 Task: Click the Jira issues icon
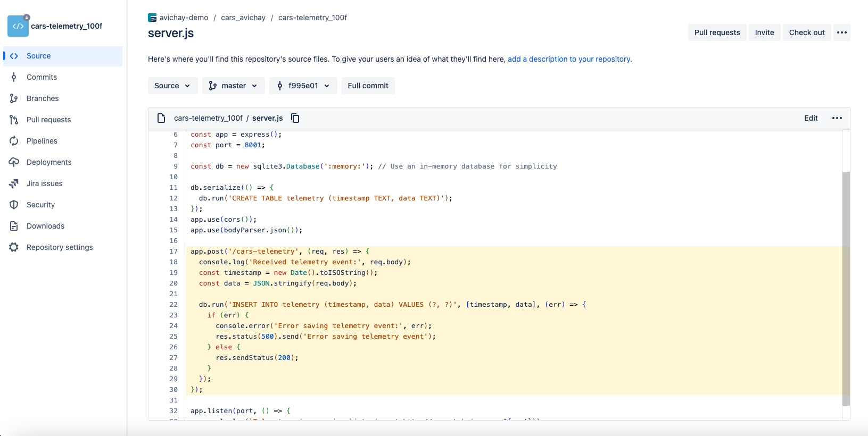(x=14, y=183)
